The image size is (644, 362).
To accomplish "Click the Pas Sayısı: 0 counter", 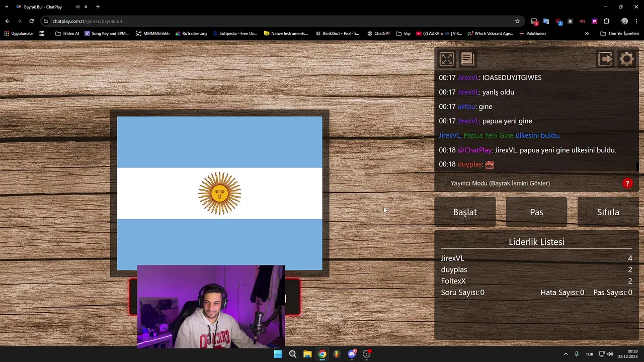I will pyautogui.click(x=613, y=292).
